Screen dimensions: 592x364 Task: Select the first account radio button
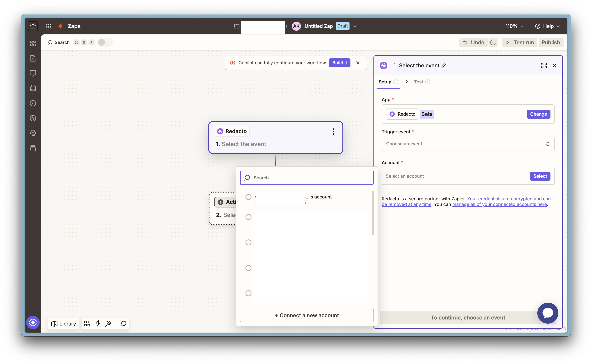coord(248,197)
